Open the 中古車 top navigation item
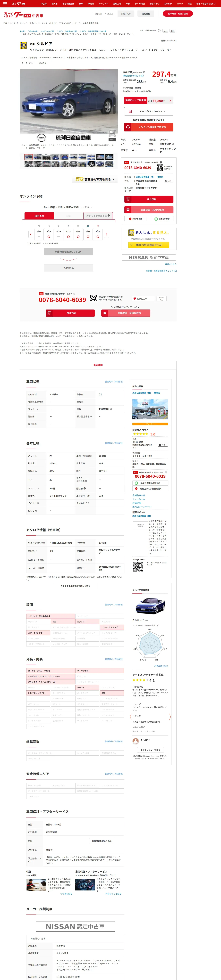Screen dimensions: 221x980 click(x=44, y=4)
